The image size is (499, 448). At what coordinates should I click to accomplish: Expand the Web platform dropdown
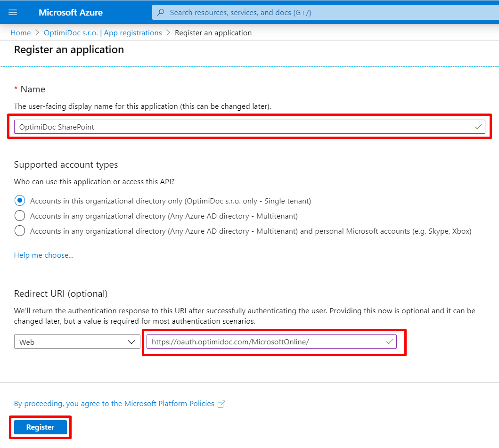click(x=77, y=342)
